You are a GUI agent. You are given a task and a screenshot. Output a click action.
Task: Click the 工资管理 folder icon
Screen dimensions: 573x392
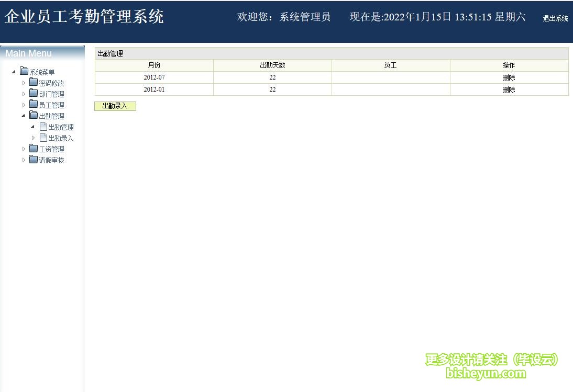click(34, 149)
